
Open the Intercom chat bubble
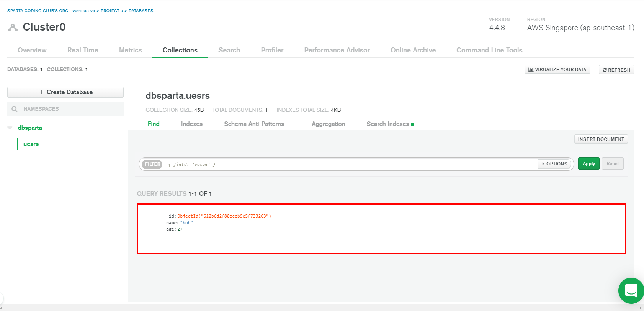tap(631, 291)
